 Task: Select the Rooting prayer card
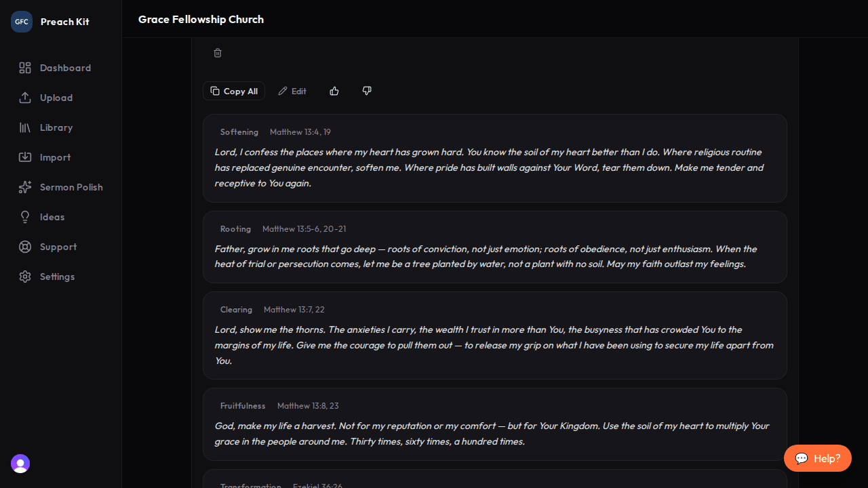click(494, 247)
